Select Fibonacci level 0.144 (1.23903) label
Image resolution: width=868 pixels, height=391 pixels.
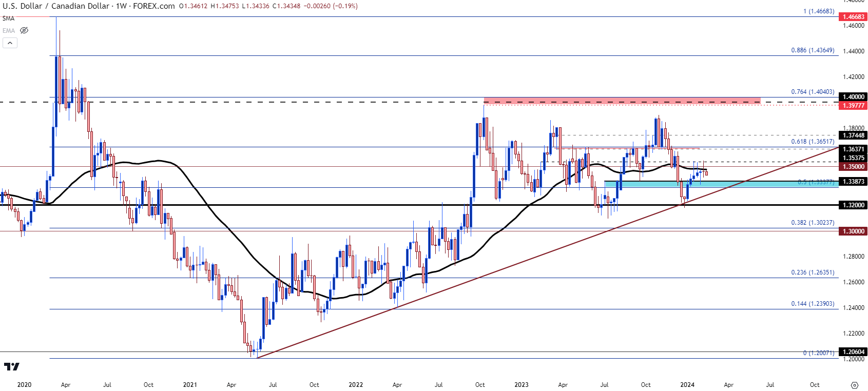tap(813, 304)
